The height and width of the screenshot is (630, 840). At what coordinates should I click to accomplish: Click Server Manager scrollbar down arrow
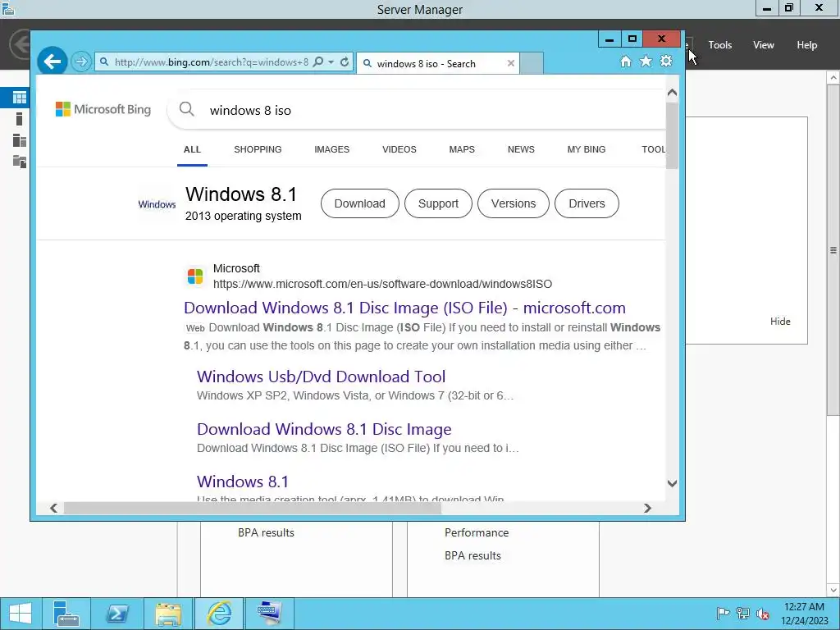tap(833, 591)
